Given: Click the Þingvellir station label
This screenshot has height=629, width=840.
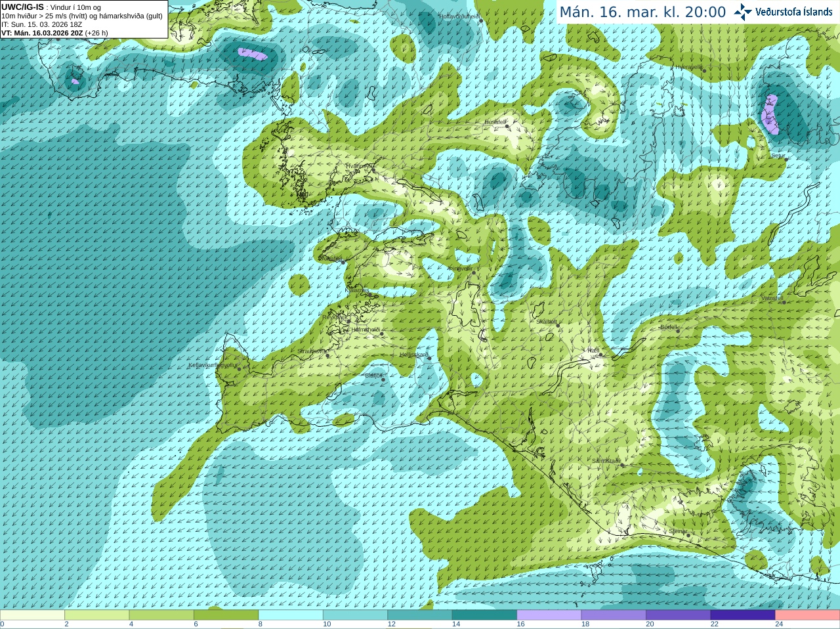Looking at the screenshot, I should point(460,269).
